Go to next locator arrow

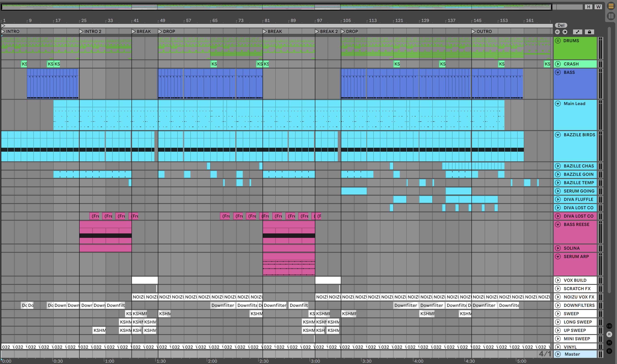pos(565,32)
